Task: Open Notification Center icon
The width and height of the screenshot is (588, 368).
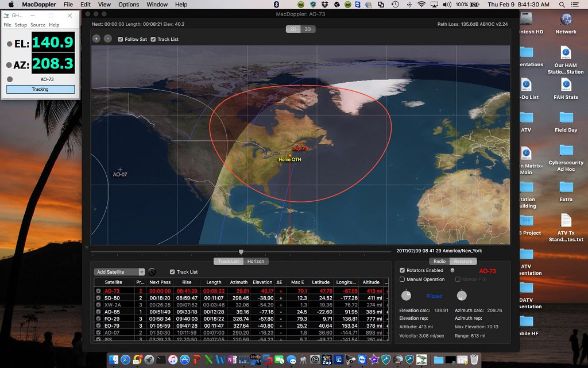Action: (x=574, y=5)
